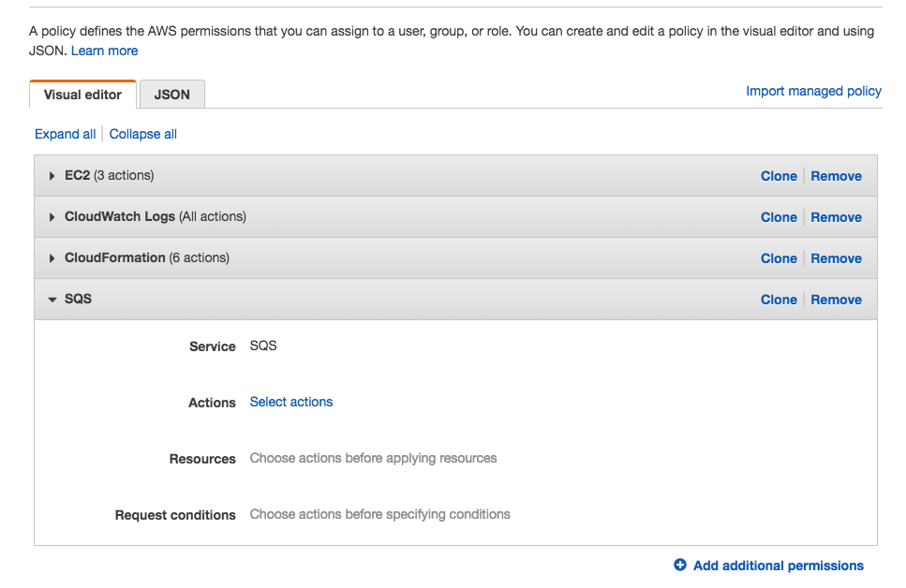Remove the CloudFormation permission block

point(836,258)
